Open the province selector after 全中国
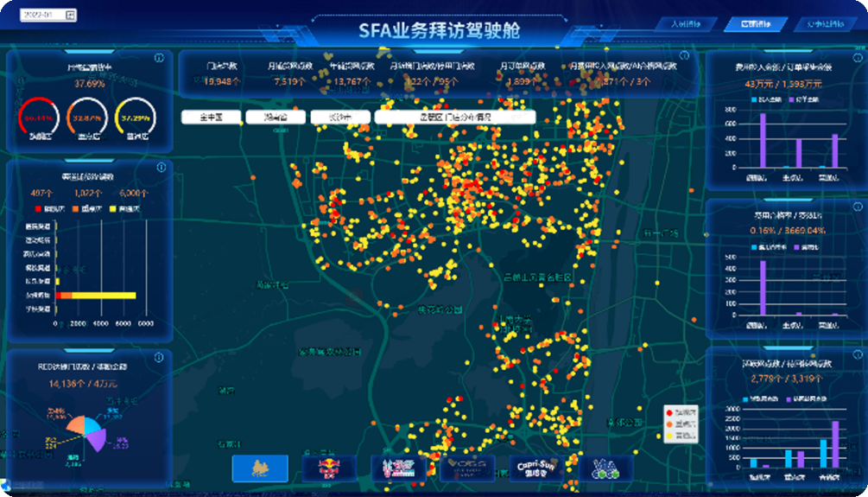The height and width of the screenshot is (497, 868). 276,117
